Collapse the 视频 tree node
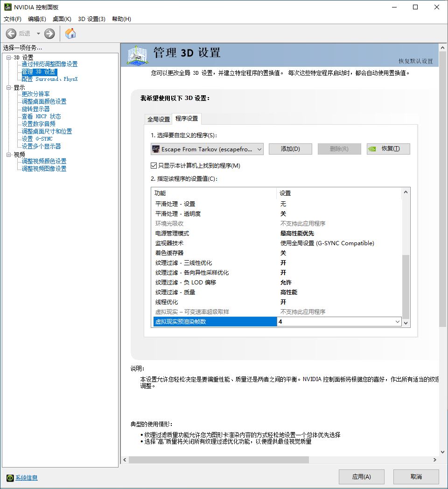The height and width of the screenshot is (489, 448). click(x=8, y=155)
